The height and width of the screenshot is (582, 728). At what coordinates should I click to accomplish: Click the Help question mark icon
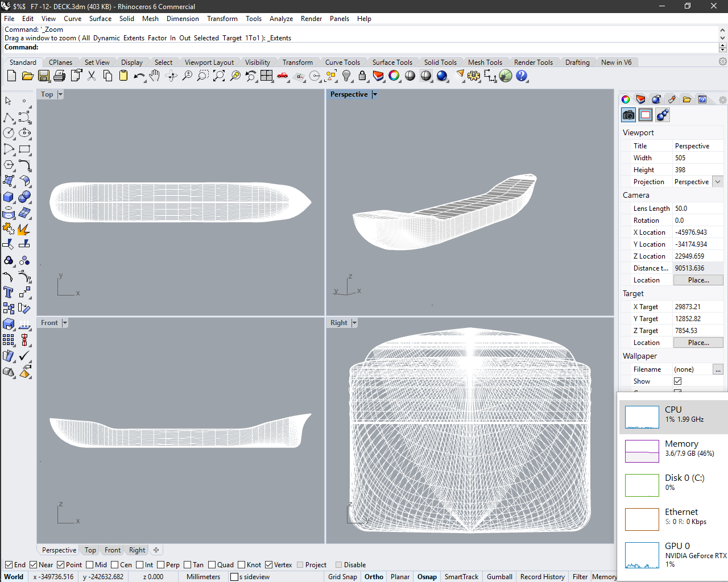pyautogui.click(x=522, y=76)
